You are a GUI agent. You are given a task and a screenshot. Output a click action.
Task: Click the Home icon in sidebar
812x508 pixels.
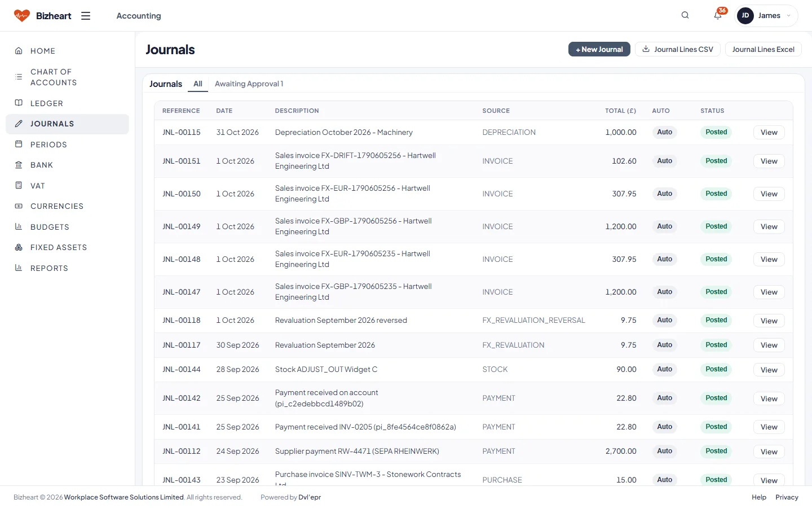(19, 51)
